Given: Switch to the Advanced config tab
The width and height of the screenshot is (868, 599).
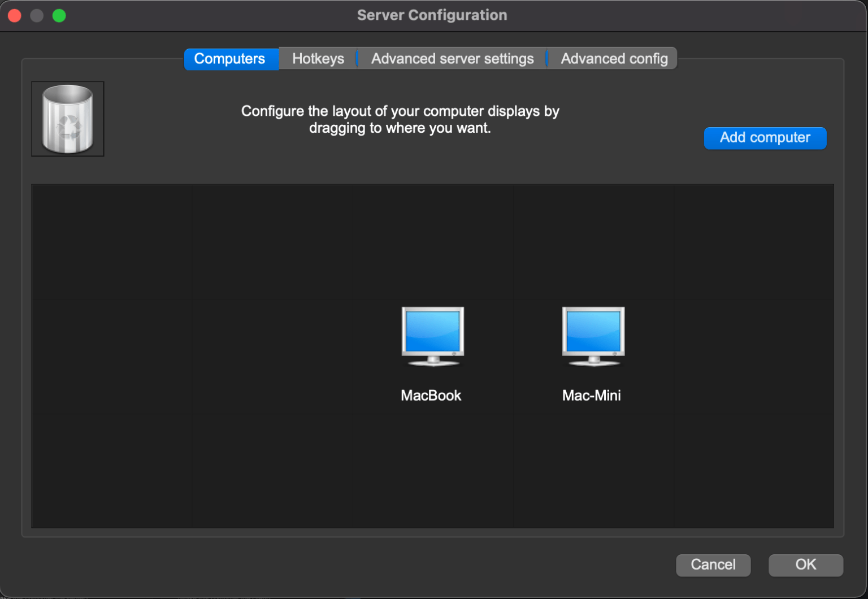Looking at the screenshot, I should point(614,59).
